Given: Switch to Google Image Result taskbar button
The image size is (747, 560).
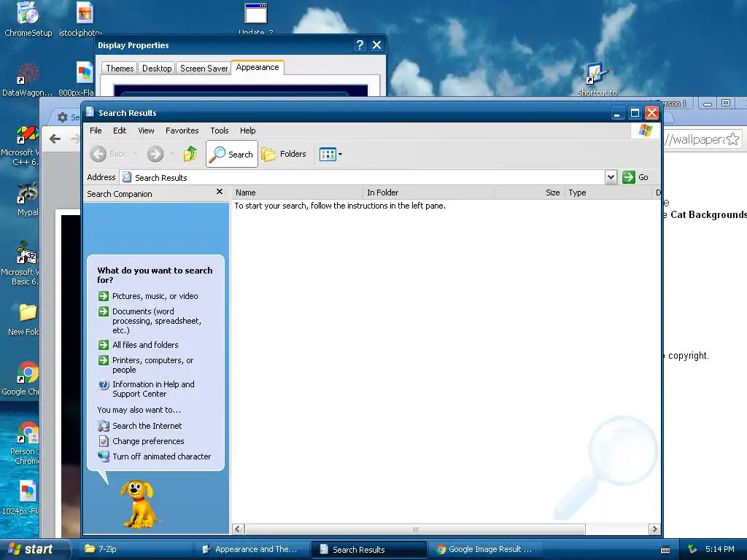Looking at the screenshot, I should (486, 549).
